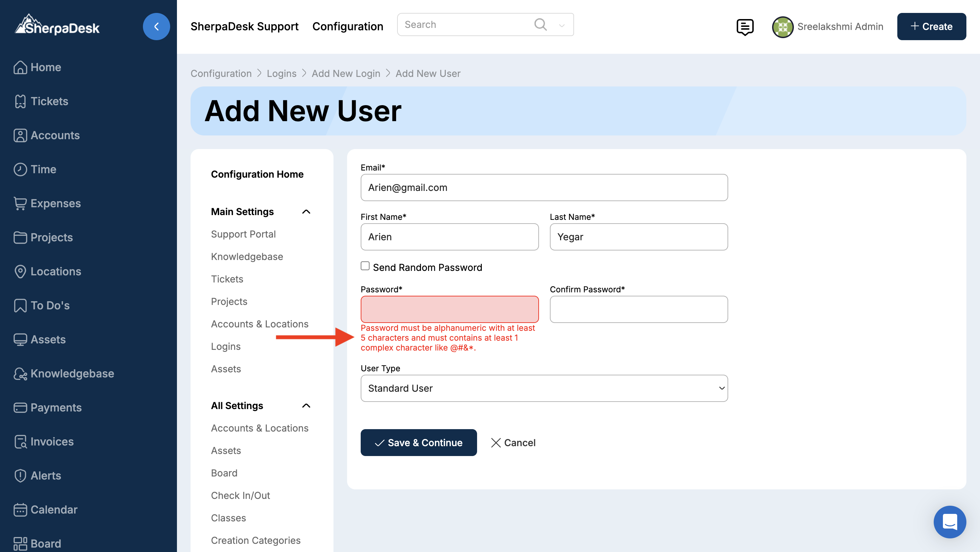This screenshot has height=552, width=980.
Task: Collapse the sidebar with the blue arrow
Action: click(156, 27)
